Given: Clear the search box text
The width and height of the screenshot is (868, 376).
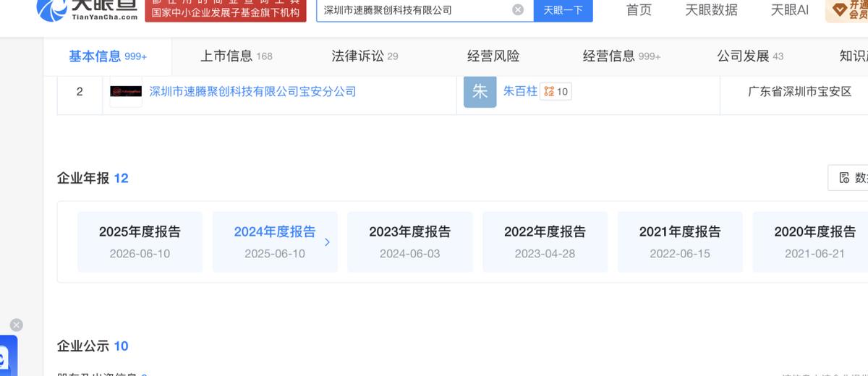Looking at the screenshot, I should click(518, 10).
